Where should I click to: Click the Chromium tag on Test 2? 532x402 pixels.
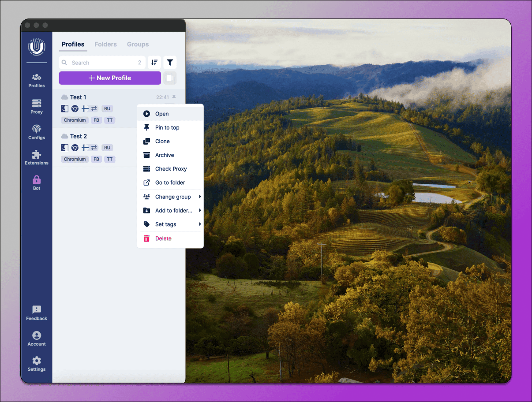click(x=75, y=159)
